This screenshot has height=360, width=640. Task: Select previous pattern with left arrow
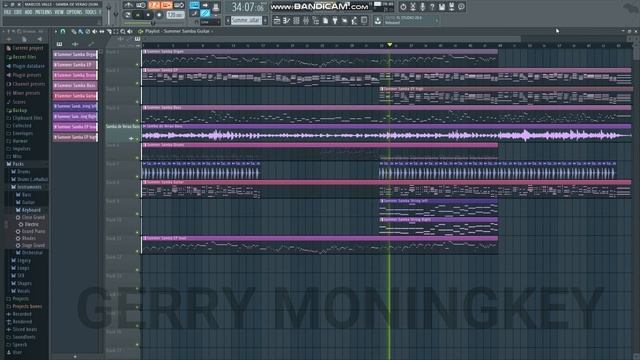click(x=228, y=20)
